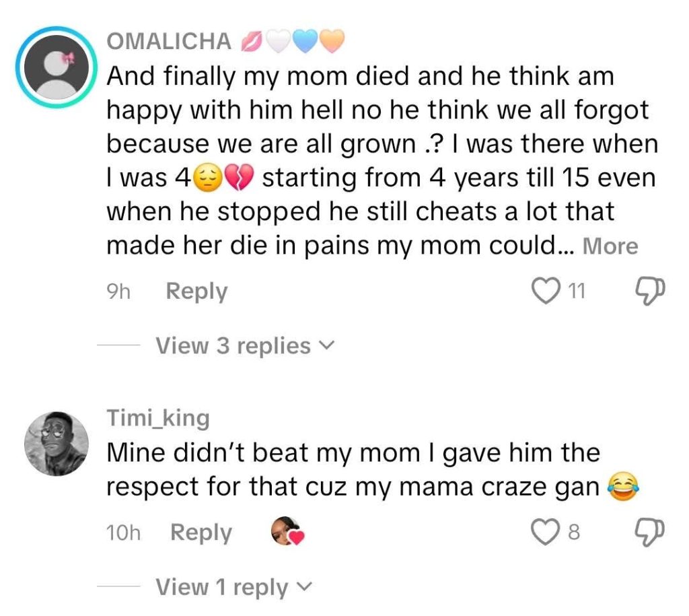Reply to Timi_king's comment
This screenshot has width=689, height=616.
click(x=201, y=533)
